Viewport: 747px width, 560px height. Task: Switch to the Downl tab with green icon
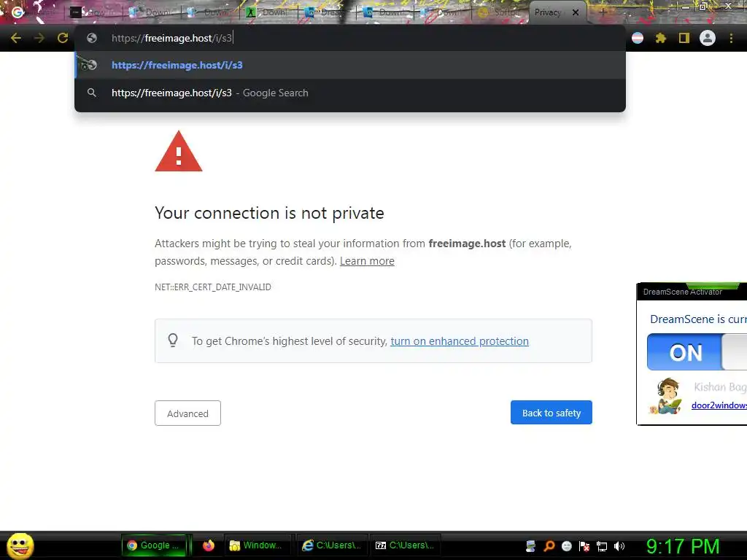coord(268,12)
